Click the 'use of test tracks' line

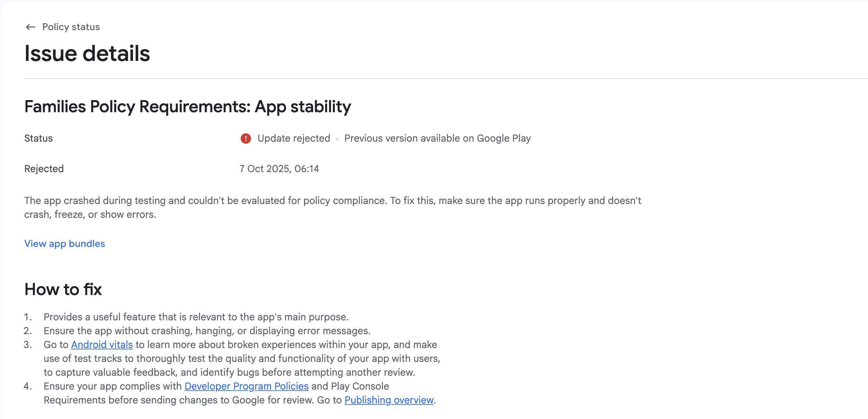[x=242, y=359]
